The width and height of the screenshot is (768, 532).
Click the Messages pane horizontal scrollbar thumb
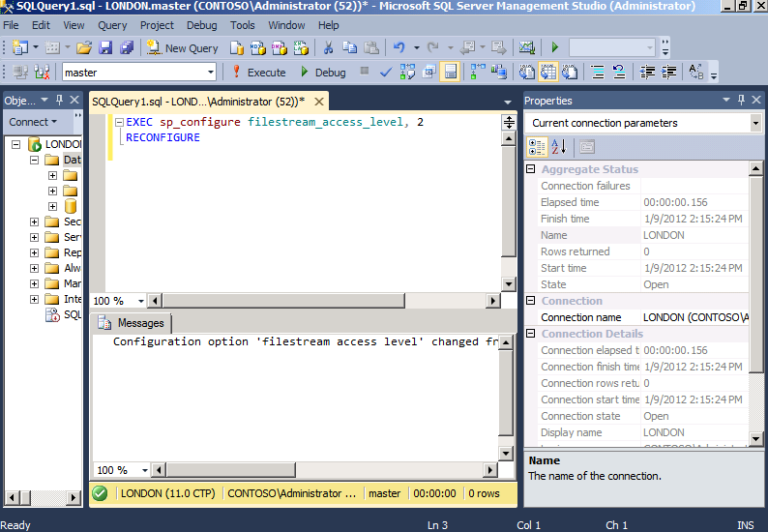231,470
